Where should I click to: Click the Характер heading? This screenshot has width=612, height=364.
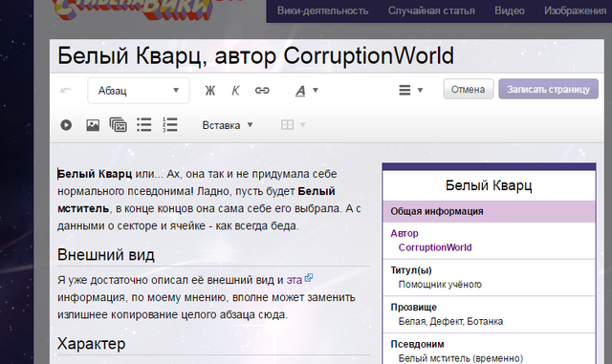click(x=92, y=344)
